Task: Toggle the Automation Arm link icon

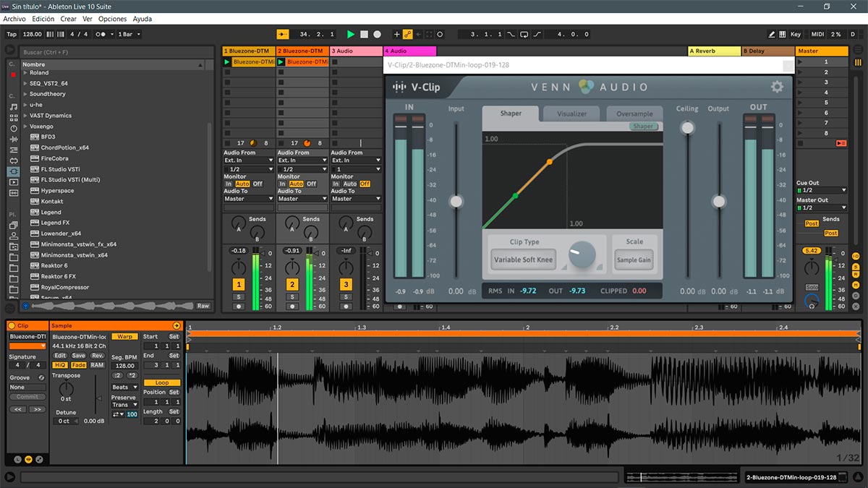Action: point(407,34)
